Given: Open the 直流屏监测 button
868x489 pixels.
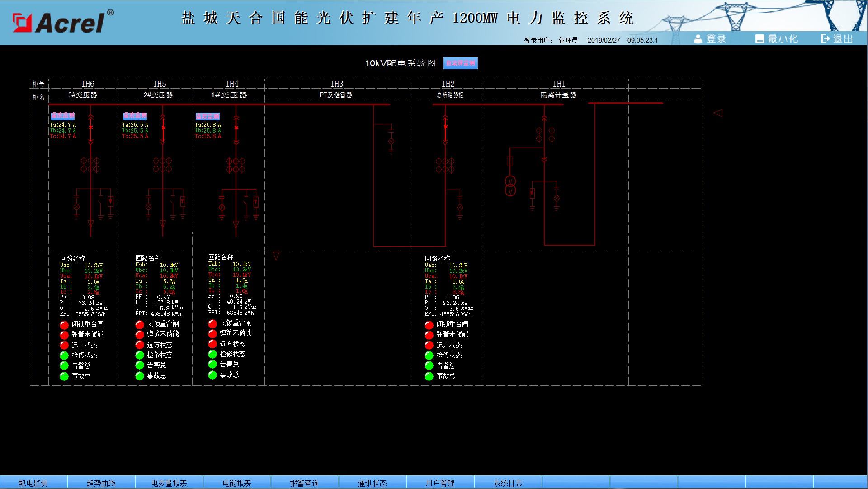Looking at the screenshot, I should (461, 63).
